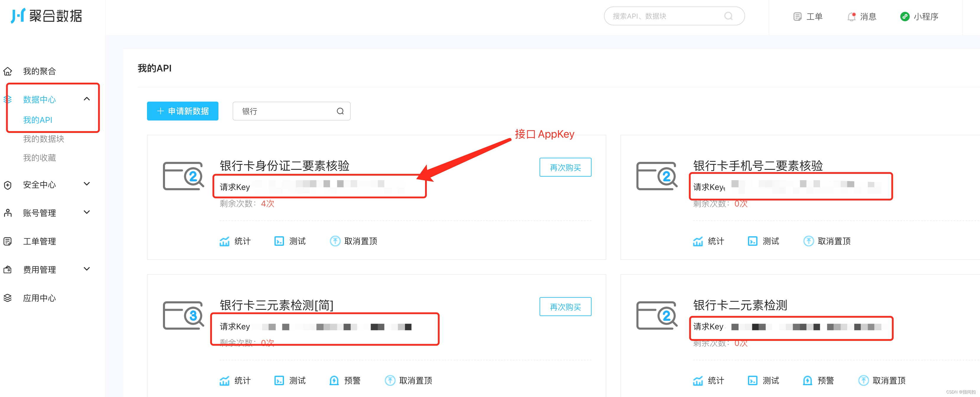Viewport: 980px width, 397px height.
Task: Click the user icon beside 账号管理
Action: pyautogui.click(x=8, y=213)
